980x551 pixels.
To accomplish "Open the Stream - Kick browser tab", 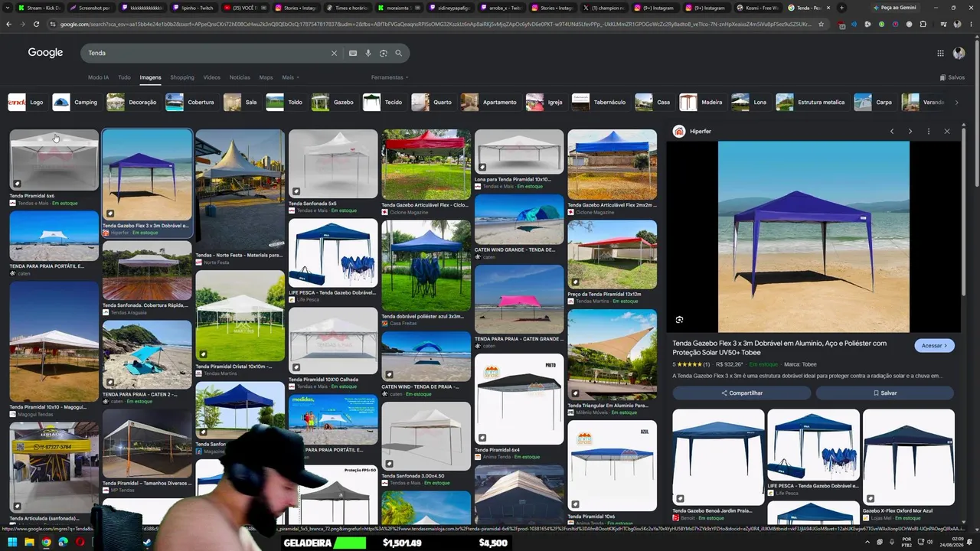I will coord(40,8).
